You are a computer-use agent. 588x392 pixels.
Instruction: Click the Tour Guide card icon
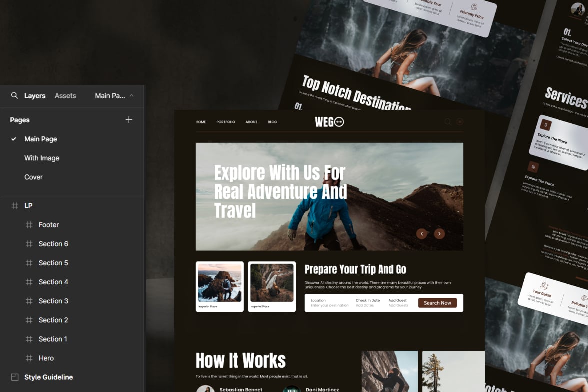(x=544, y=286)
